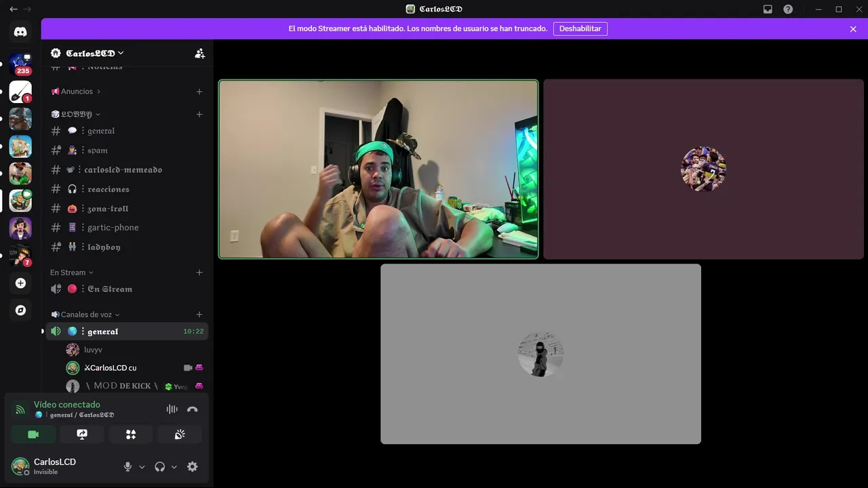
Task: Open the discover servers compass icon
Action: tap(20, 310)
